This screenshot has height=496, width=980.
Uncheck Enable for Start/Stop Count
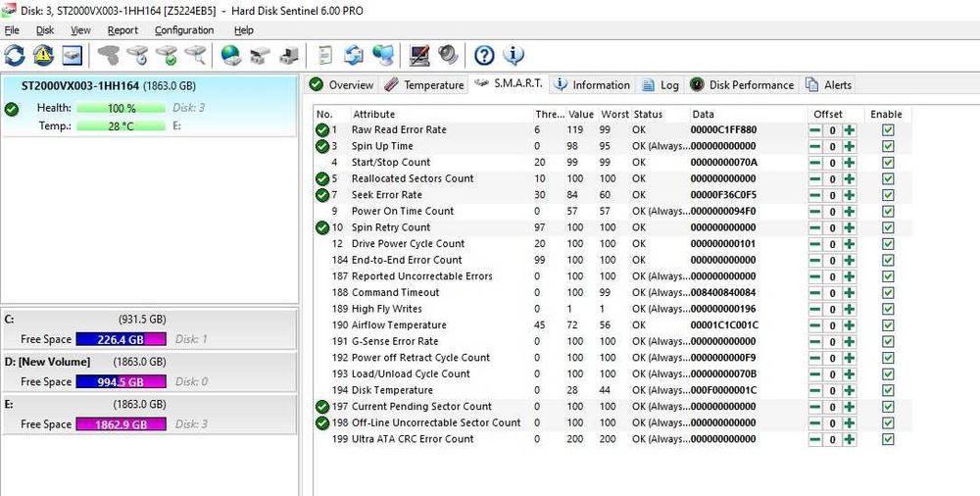[x=888, y=163]
